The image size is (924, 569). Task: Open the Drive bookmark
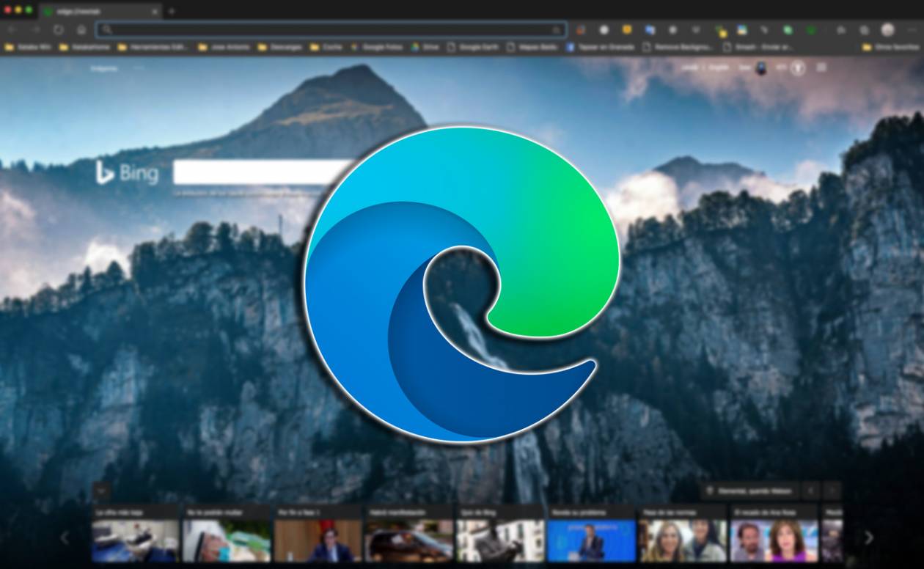pos(425,47)
